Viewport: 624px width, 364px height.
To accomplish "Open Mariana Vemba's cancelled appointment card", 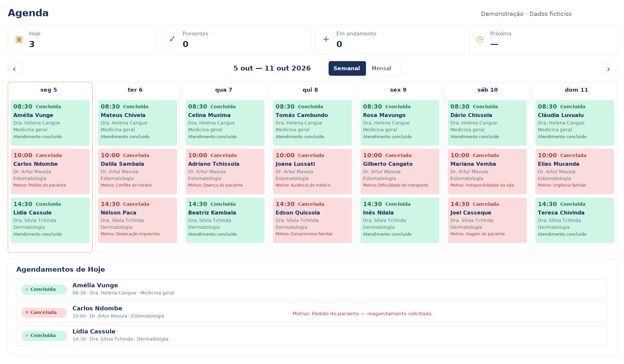I will (487, 172).
